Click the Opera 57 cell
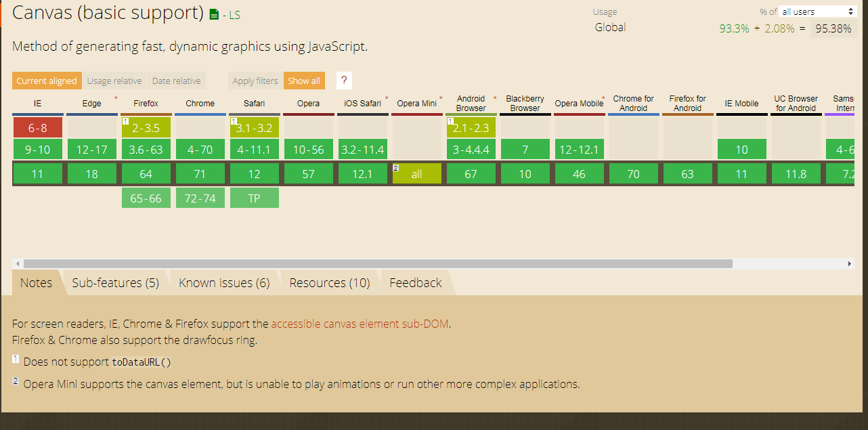Image resolution: width=868 pixels, height=430 pixels. (308, 174)
